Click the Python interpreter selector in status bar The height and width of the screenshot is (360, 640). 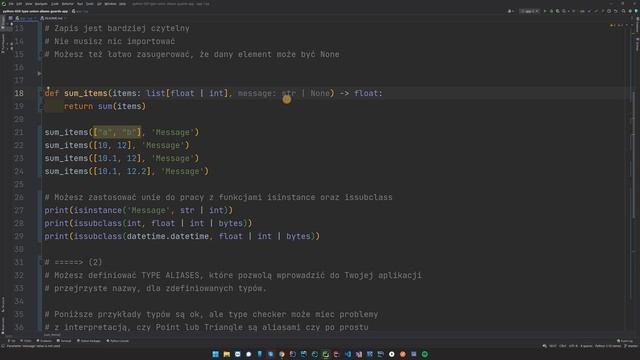608,346
